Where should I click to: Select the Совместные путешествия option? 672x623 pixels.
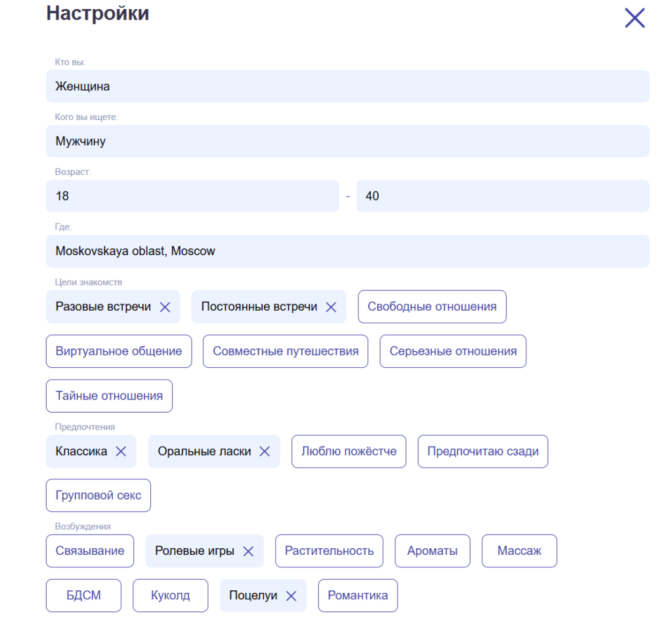point(285,352)
